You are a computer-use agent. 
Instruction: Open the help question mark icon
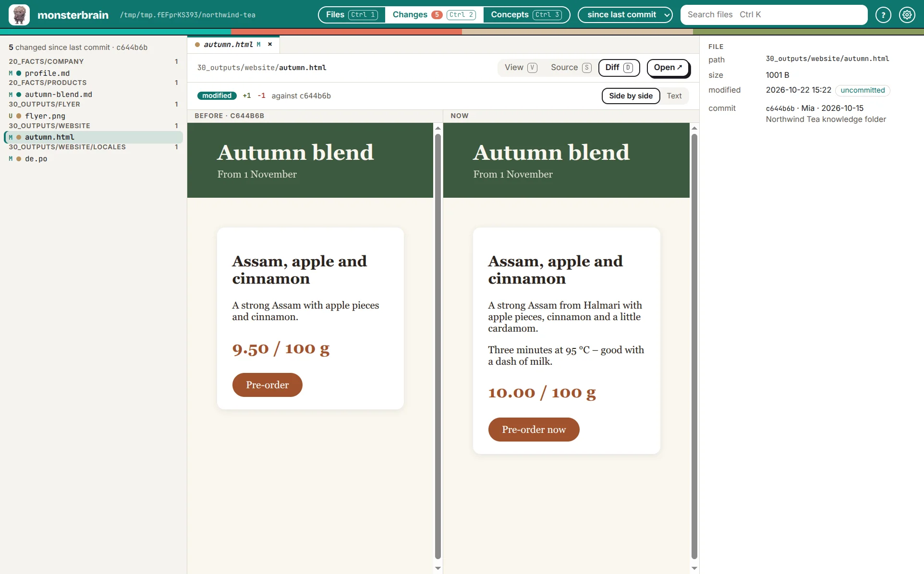(x=883, y=15)
